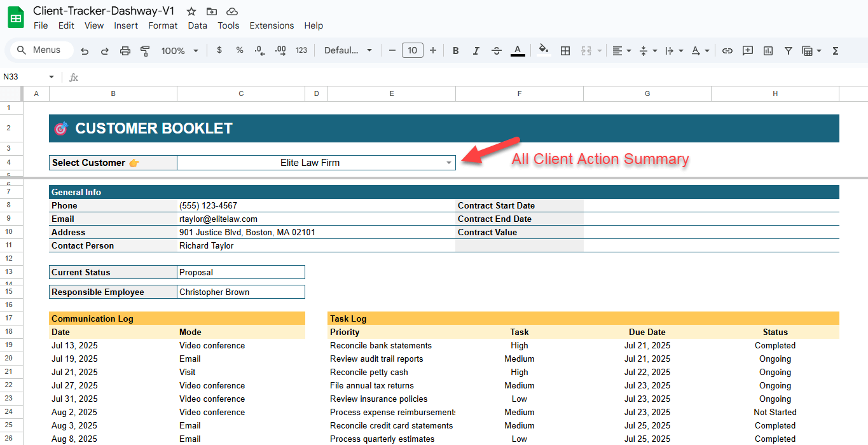Increase font size with plus button

pos(433,50)
